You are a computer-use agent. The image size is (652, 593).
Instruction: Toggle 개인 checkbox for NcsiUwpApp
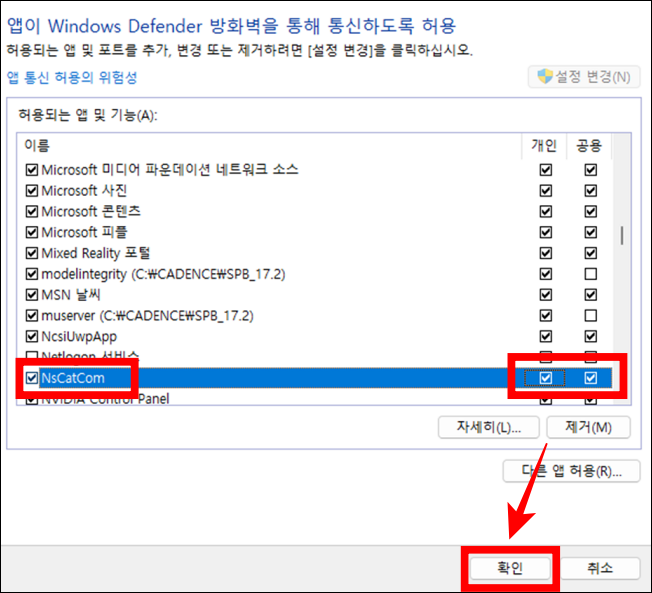coord(546,336)
